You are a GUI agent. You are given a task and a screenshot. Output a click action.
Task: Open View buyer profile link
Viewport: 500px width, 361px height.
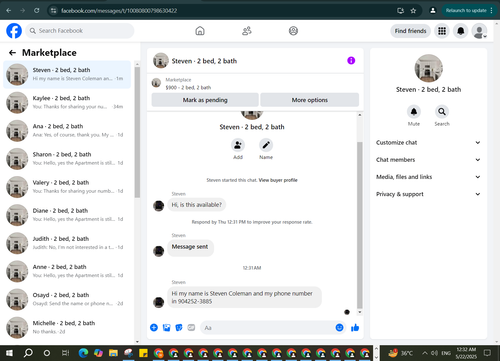click(278, 180)
